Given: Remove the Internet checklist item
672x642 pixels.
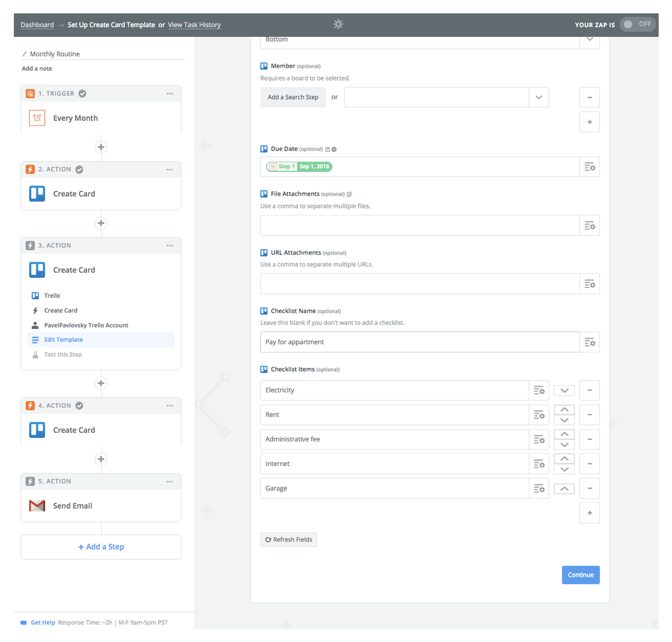Looking at the screenshot, I should click(589, 464).
